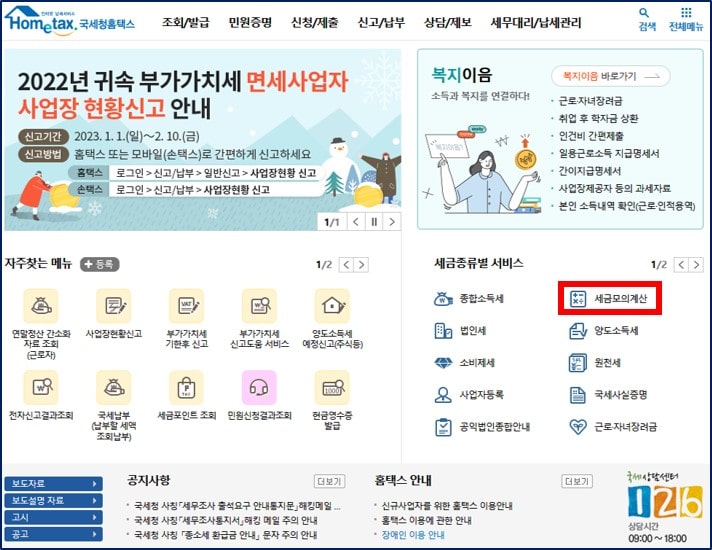Open the 신청/제출 menu
The image size is (712, 550).
click(315, 22)
